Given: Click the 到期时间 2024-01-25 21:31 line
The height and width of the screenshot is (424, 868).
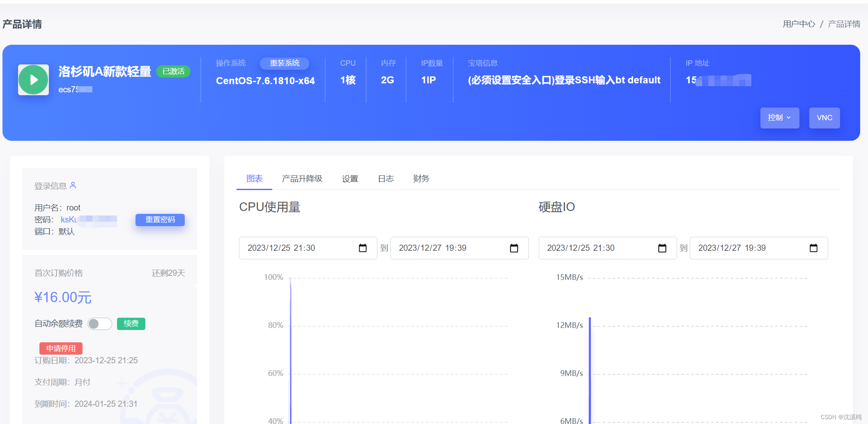Looking at the screenshot, I should pyautogui.click(x=86, y=404).
